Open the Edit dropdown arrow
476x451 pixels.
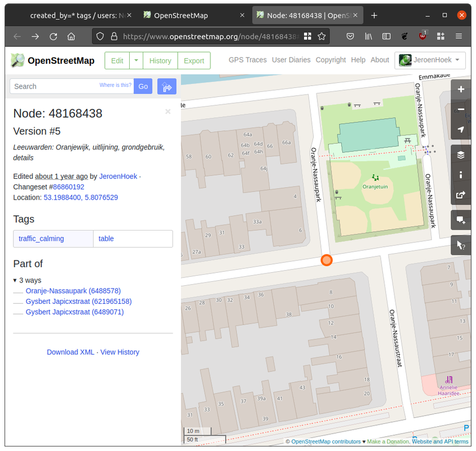(x=136, y=60)
